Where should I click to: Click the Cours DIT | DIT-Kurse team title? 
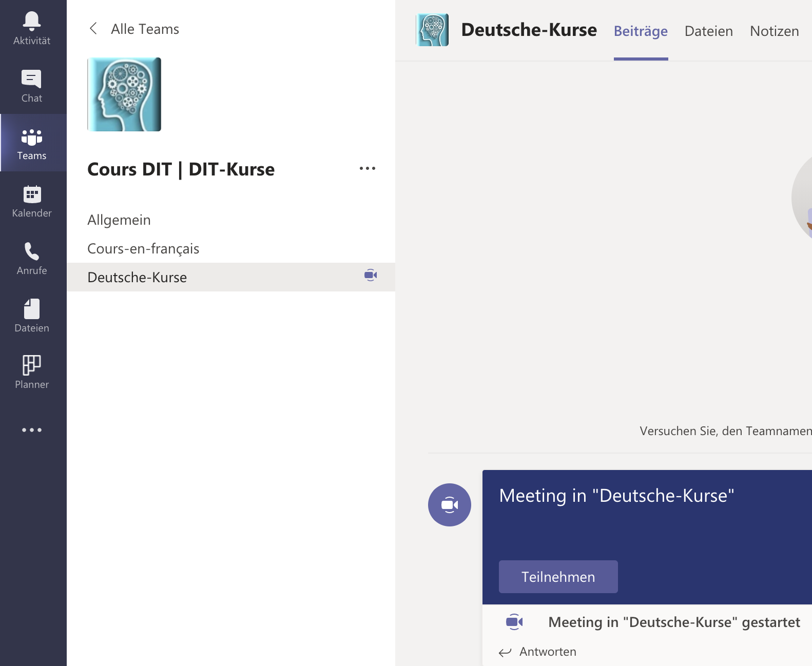pos(181,169)
